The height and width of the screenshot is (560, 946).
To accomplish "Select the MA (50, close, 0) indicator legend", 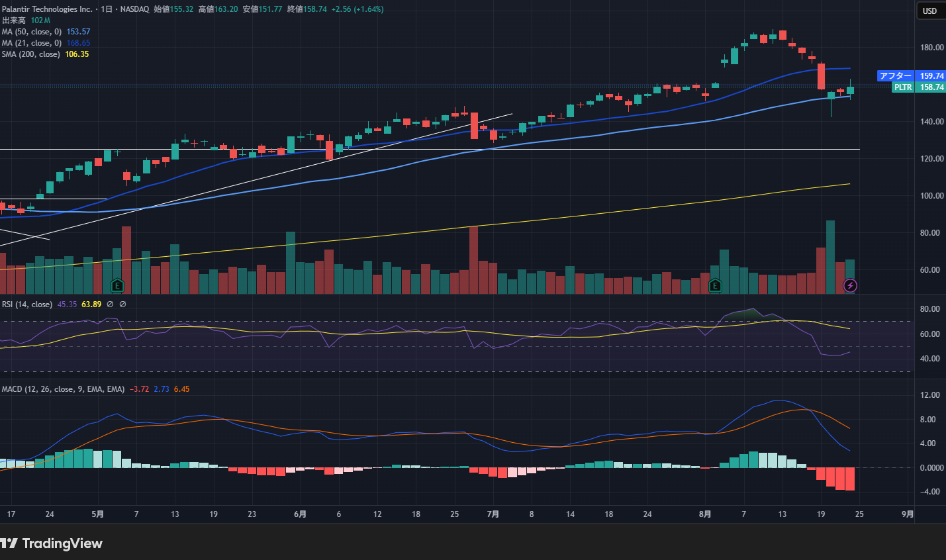I will pyautogui.click(x=32, y=32).
